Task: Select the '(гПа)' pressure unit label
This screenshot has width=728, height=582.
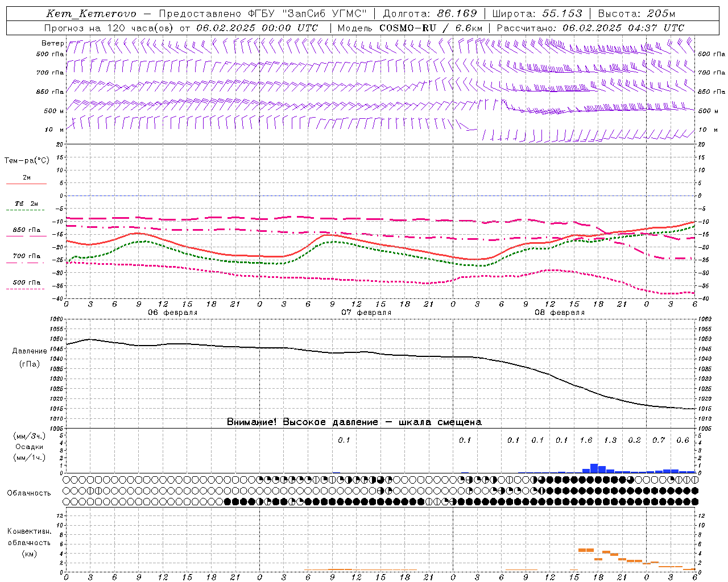Action: pos(30,364)
